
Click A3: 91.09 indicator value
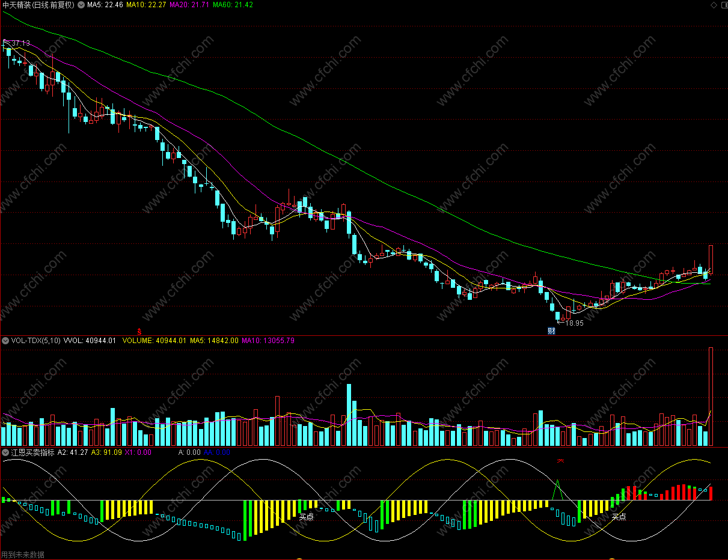point(107,452)
